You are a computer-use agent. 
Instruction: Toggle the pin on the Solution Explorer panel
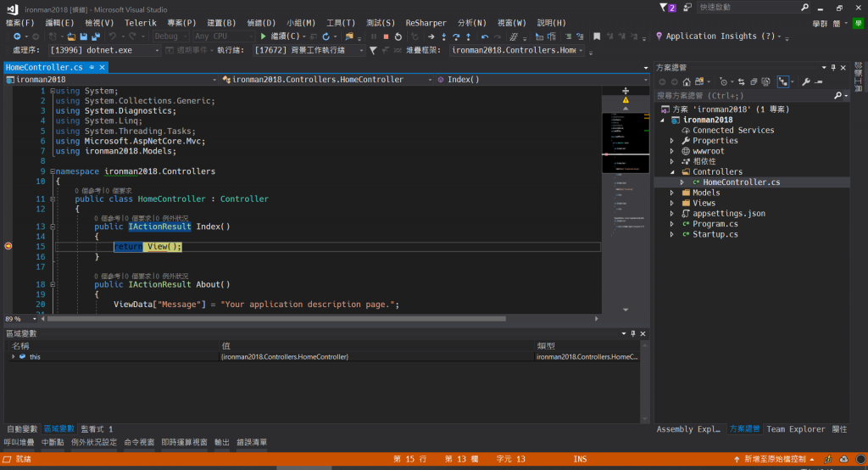[x=832, y=67]
